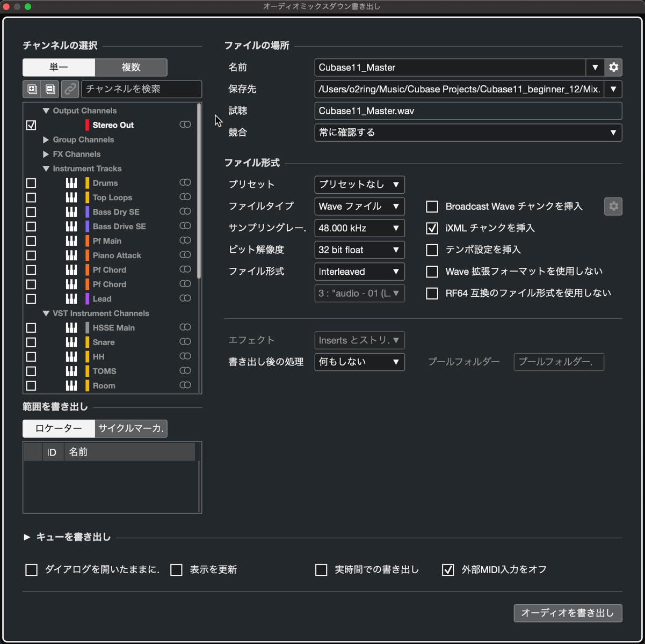The height and width of the screenshot is (644, 645).
Task: Click the expand all channels icon
Action: [32, 89]
